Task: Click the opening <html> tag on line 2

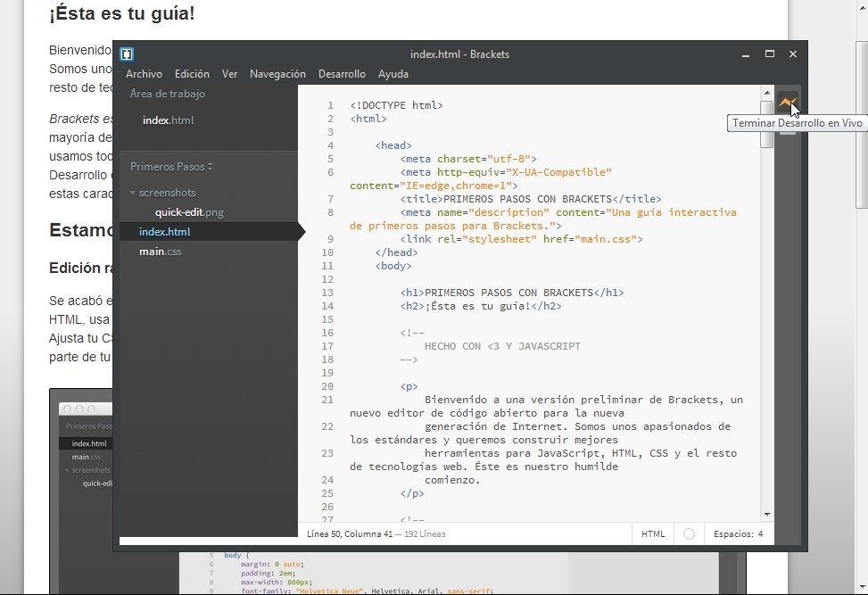Action: pyautogui.click(x=368, y=119)
